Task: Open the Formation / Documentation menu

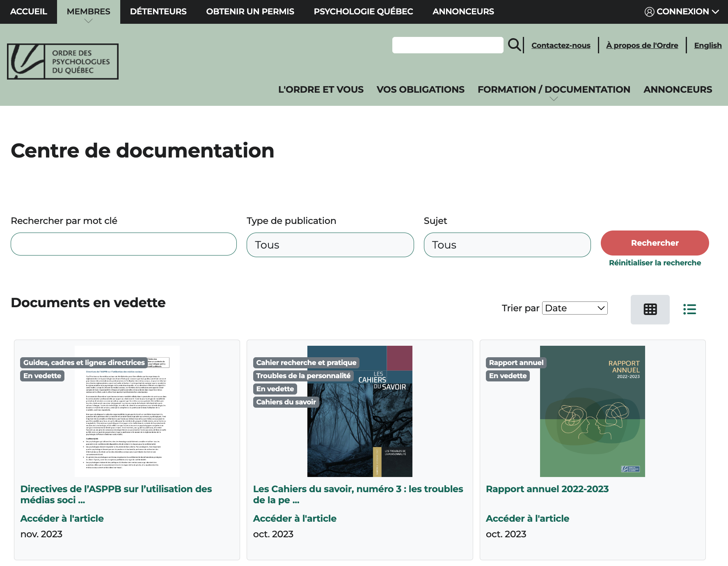Action: click(554, 89)
